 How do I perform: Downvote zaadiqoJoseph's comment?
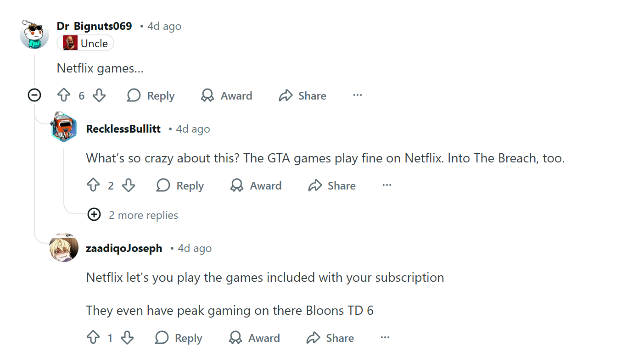tap(127, 338)
